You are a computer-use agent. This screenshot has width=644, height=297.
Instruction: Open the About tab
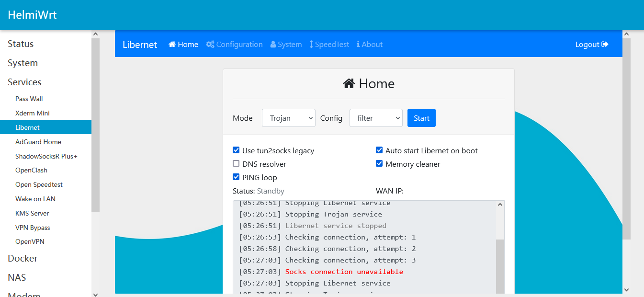[x=370, y=45]
